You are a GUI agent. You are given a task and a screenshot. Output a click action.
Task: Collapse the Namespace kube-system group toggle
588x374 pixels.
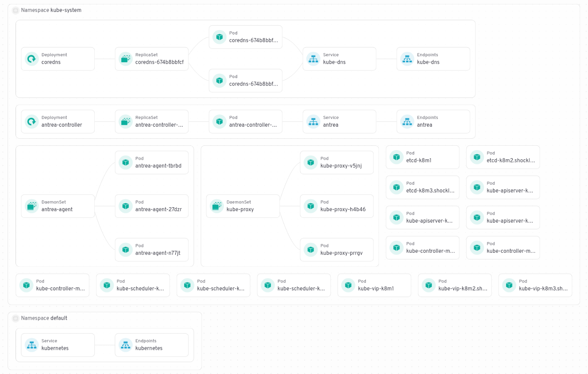click(x=16, y=10)
